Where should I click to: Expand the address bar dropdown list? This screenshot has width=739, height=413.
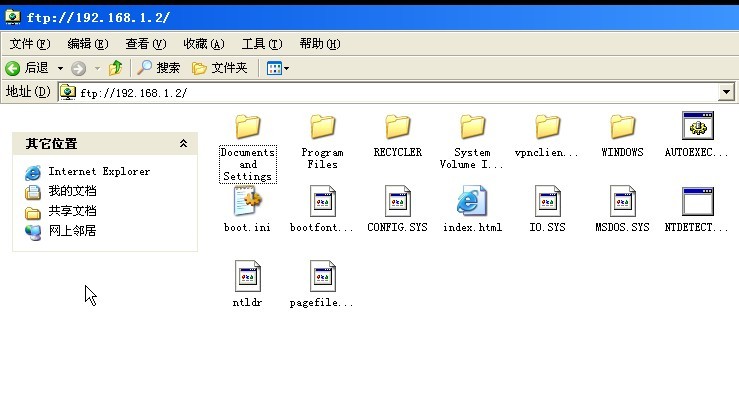726,92
